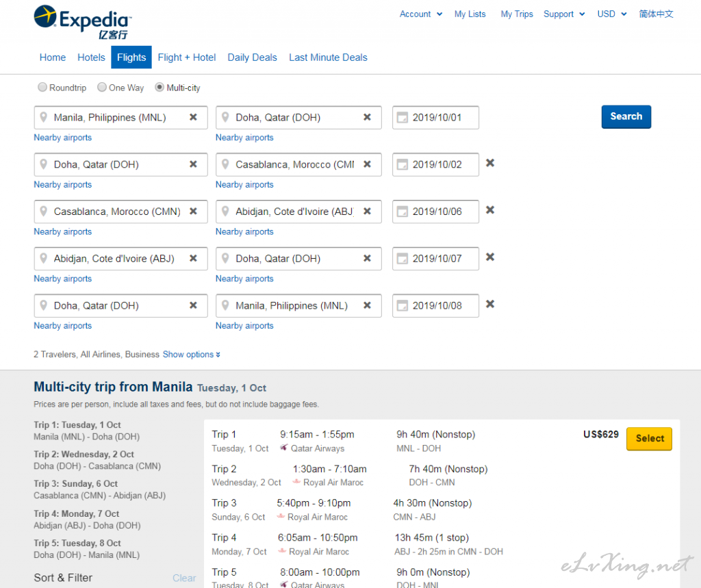Clear Doha origin in fifth flight row
The height and width of the screenshot is (588, 701).
193,305
